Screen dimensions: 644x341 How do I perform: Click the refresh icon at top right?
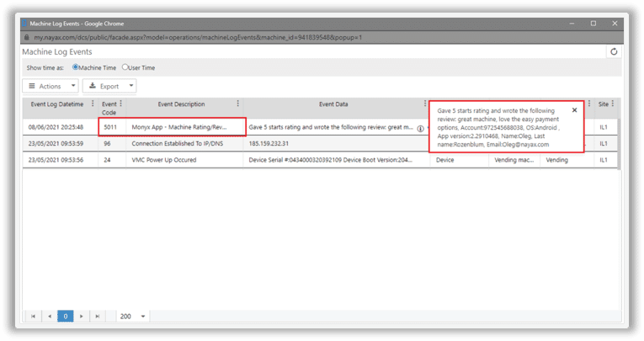(614, 51)
